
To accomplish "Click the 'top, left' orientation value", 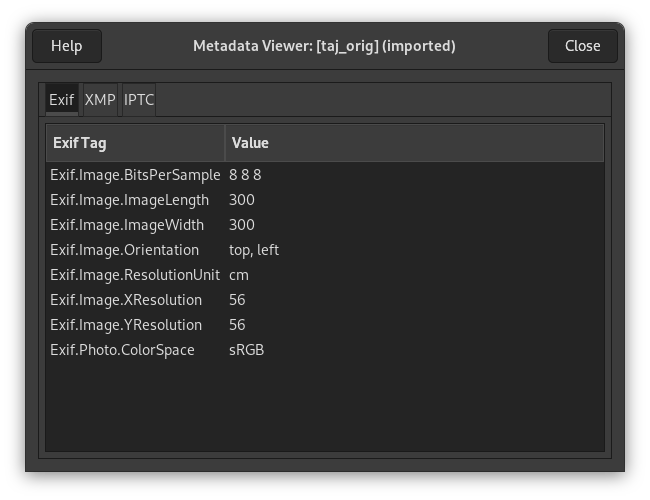I will (254, 250).
